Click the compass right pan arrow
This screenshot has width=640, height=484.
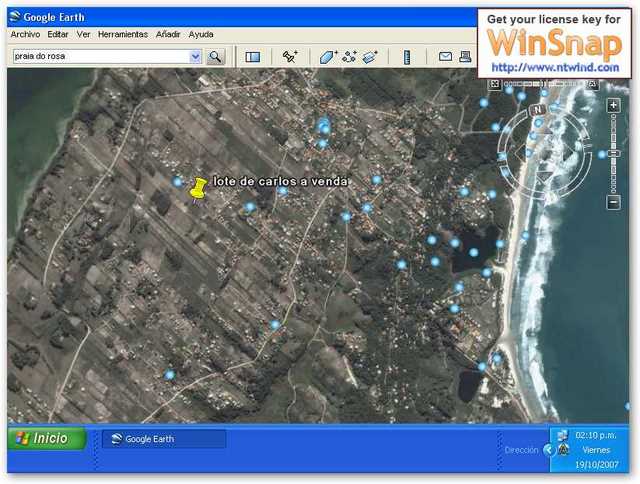coord(569,153)
